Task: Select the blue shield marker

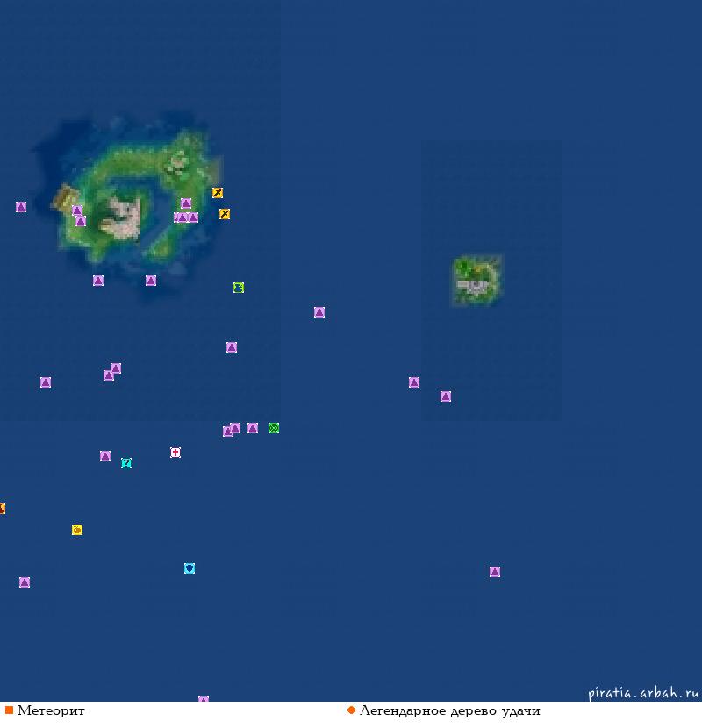Action: 190,568
